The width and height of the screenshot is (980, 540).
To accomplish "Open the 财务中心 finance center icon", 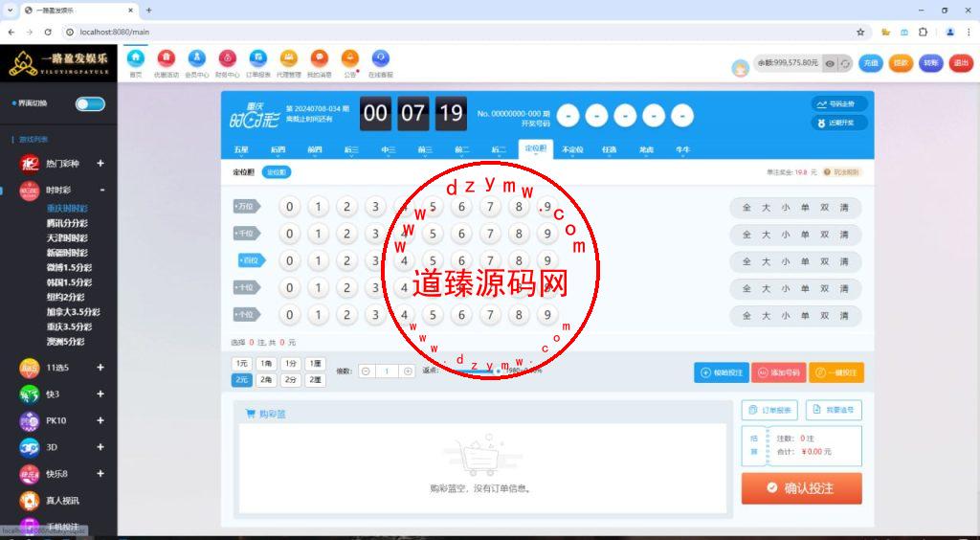I will pyautogui.click(x=228, y=58).
